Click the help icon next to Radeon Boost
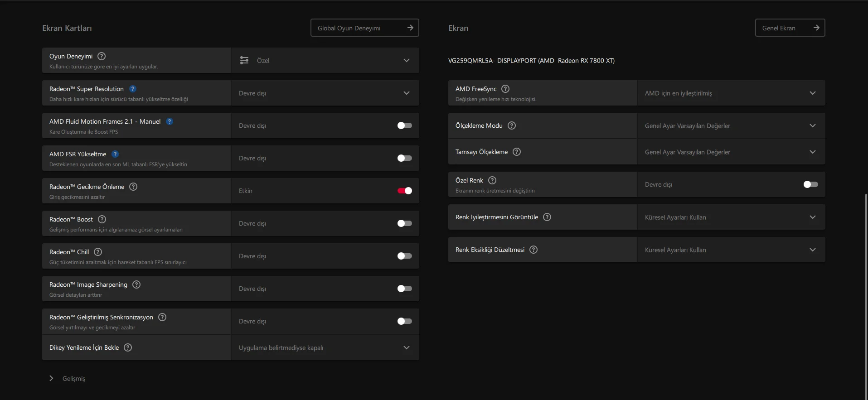 pyautogui.click(x=102, y=219)
